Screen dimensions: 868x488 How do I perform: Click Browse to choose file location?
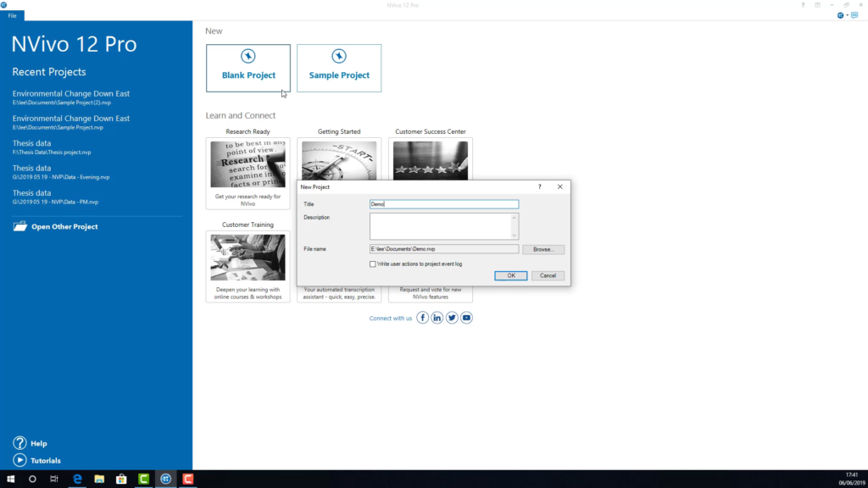click(x=543, y=250)
